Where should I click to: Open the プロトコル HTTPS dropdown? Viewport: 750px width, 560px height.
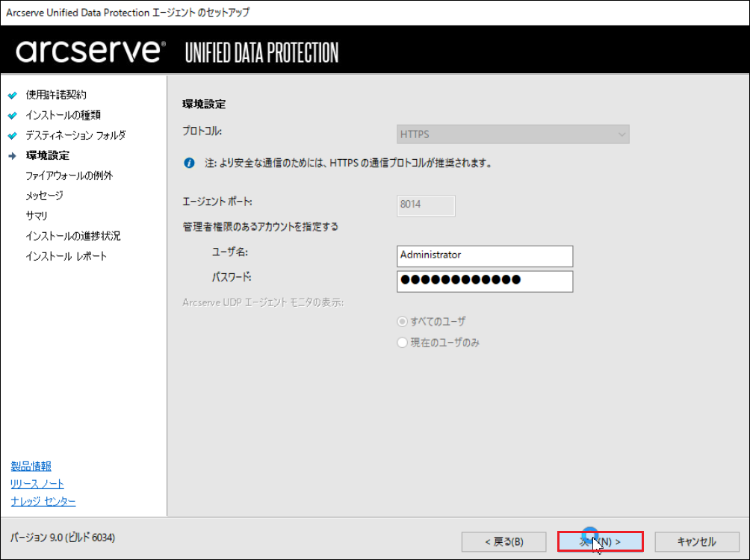pos(512,134)
